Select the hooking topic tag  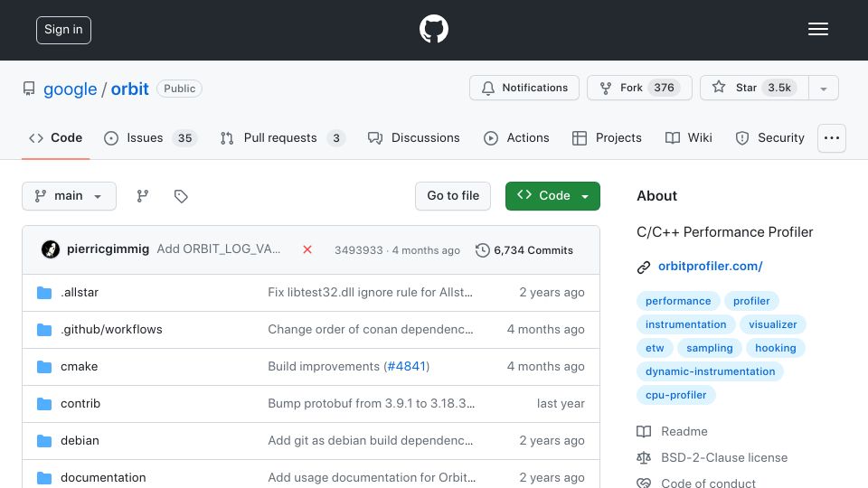(776, 348)
